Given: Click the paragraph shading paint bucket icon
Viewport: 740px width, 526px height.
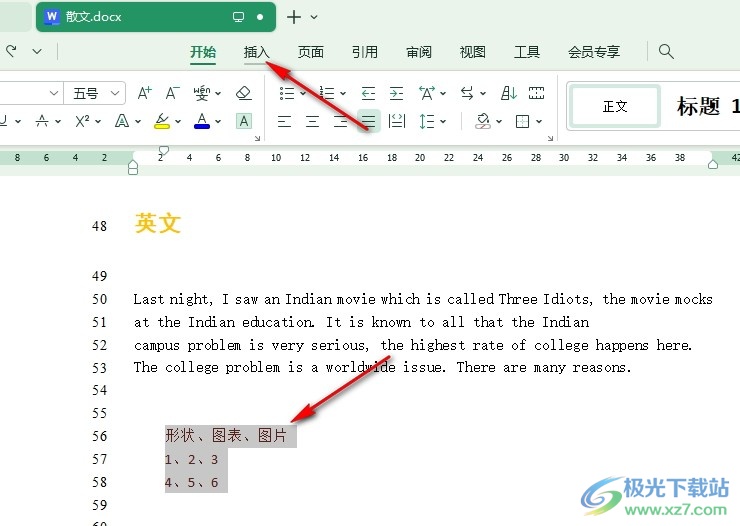Looking at the screenshot, I should click(x=483, y=121).
